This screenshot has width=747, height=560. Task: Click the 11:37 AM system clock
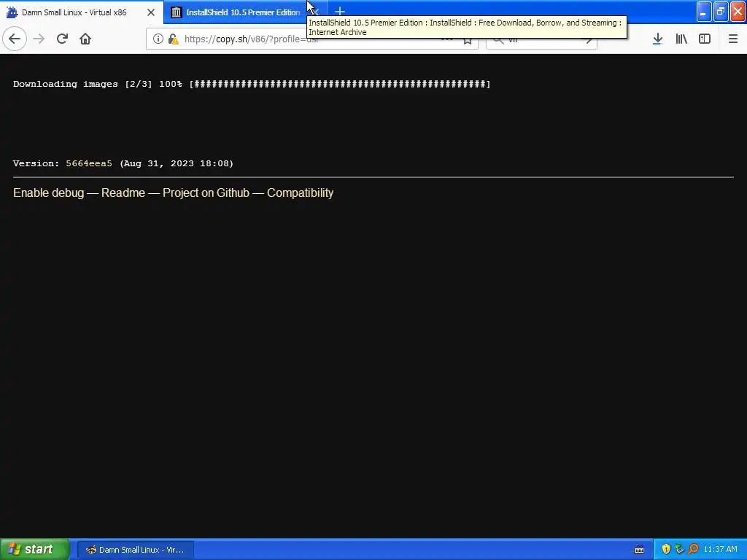[720, 550]
